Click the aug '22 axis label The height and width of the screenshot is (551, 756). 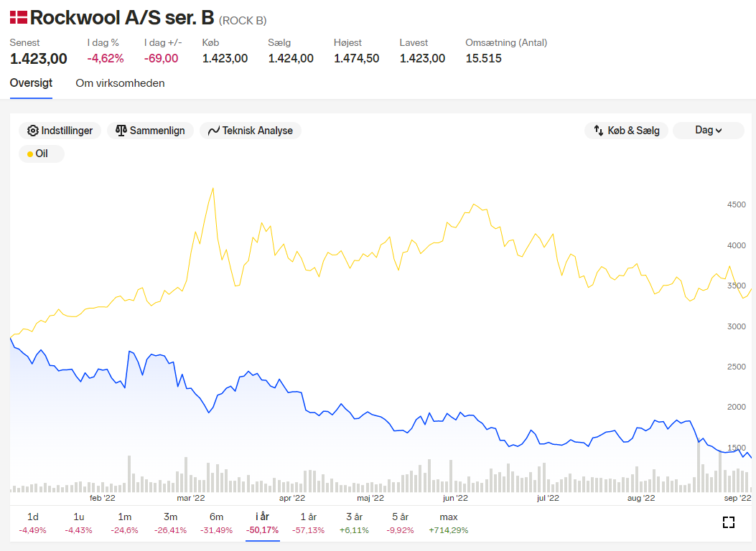(x=640, y=498)
